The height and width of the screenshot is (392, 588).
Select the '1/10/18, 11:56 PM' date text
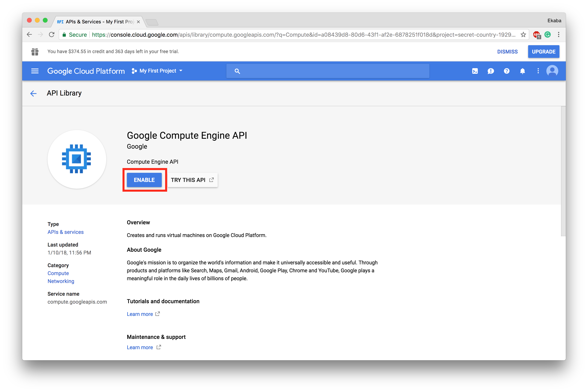click(x=69, y=252)
